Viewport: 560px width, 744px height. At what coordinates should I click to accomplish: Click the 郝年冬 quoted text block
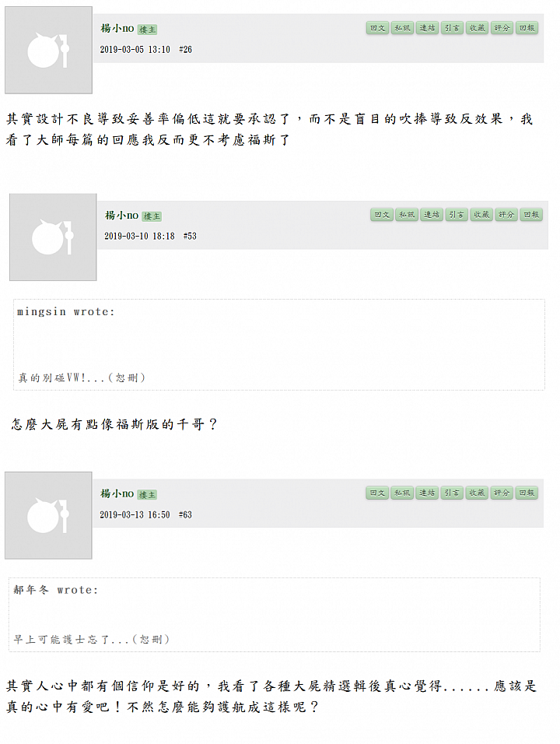pos(274,615)
